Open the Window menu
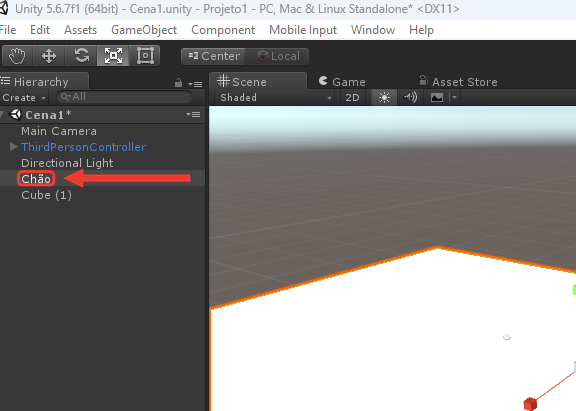 point(373,30)
